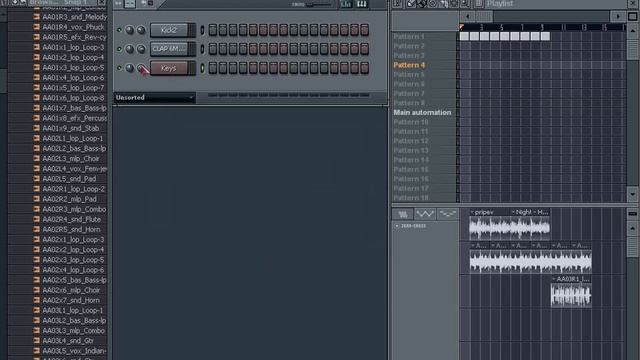Mute the Kick2 channel using its green LED
Screen dimensions: 640x360
point(119,30)
